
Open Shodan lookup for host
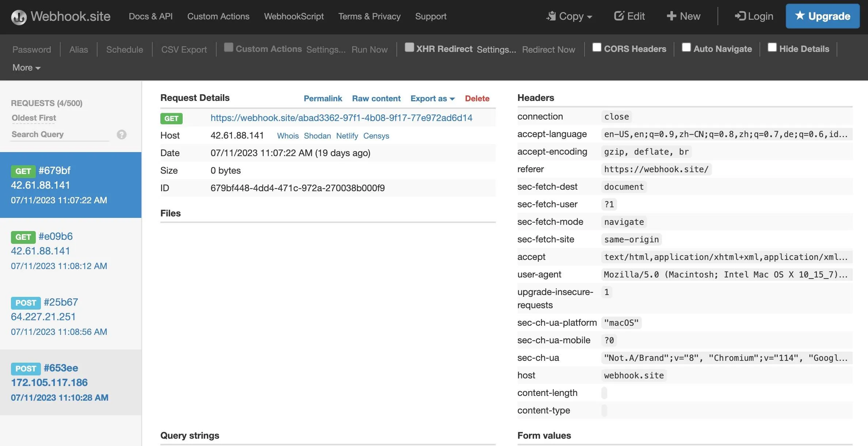(317, 136)
